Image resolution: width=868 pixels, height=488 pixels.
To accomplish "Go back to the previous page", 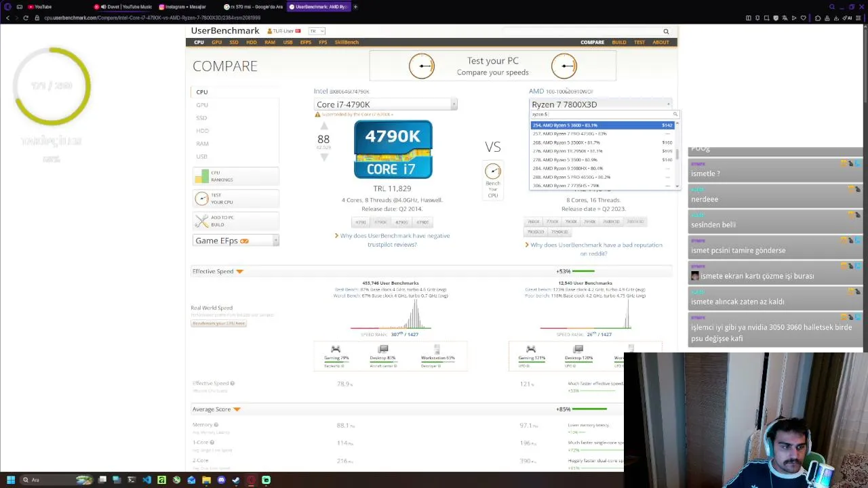I will pos(7,18).
